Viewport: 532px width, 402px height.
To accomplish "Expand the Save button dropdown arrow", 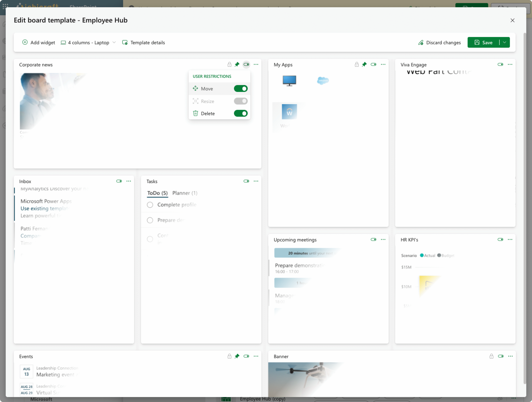I will coord(505,43).
